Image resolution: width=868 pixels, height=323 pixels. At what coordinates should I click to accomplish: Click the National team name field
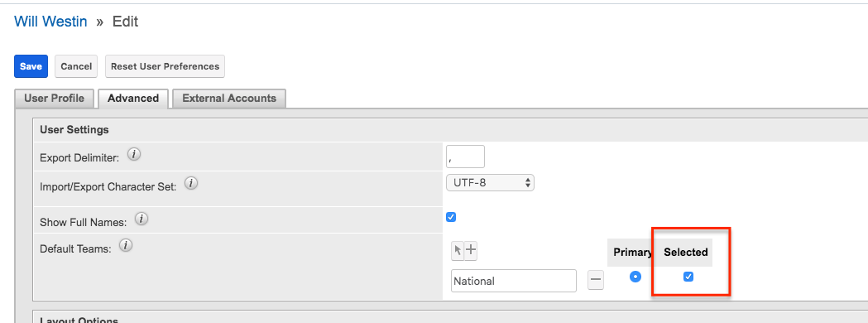pyautogui.click(x=514, y=281)
